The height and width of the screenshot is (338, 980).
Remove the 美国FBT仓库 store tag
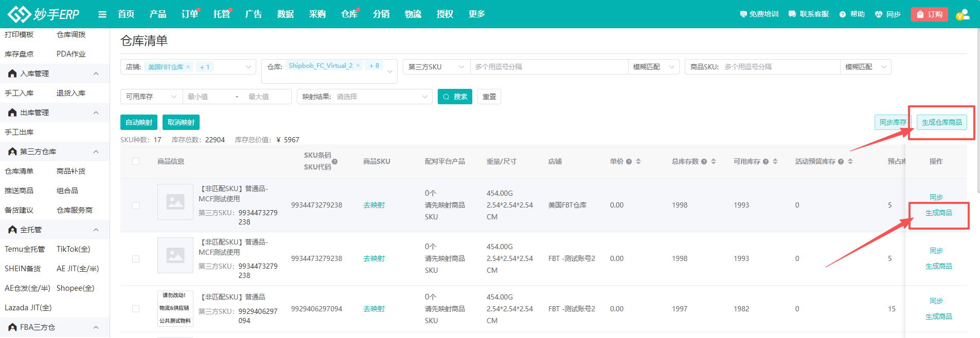pyautogui.click(x=188, y=67)
